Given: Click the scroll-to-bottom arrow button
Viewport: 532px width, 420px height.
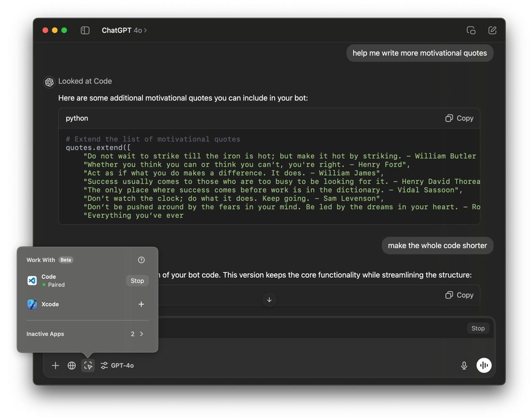Looking at the screenshot, I should coord(269,300).
